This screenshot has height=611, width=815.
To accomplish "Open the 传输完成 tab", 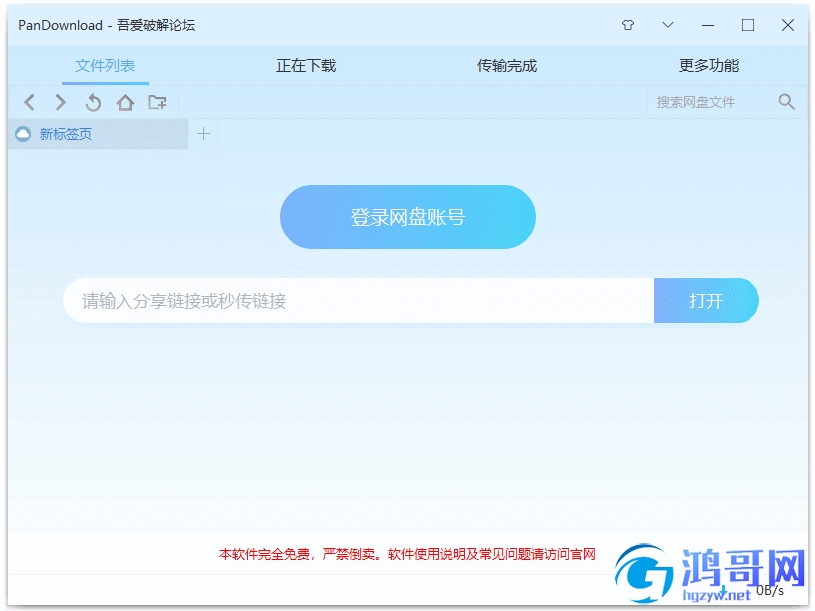I will [x=507, y=65].
